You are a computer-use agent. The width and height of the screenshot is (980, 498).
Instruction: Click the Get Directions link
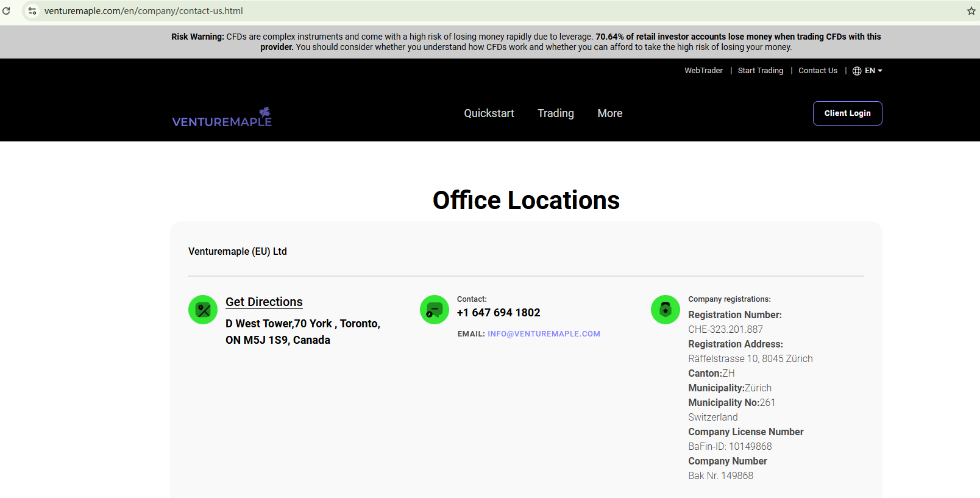tap(264, 302)
